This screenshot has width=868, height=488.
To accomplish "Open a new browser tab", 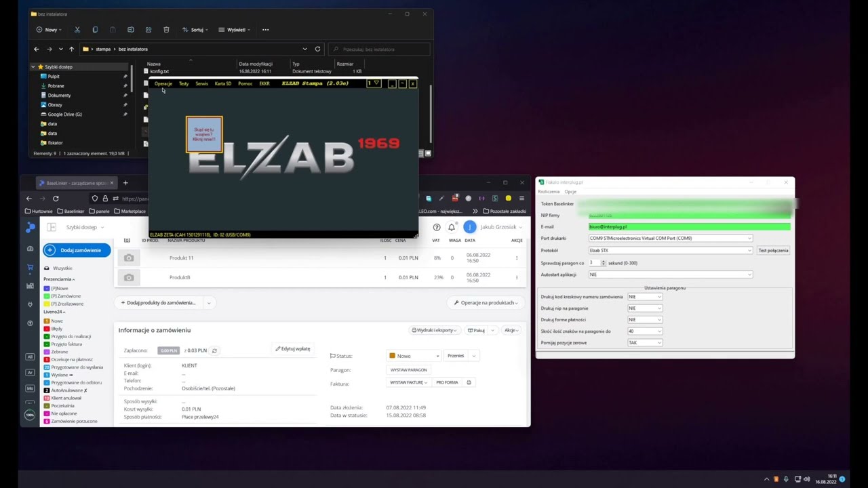I will (125, 183).
